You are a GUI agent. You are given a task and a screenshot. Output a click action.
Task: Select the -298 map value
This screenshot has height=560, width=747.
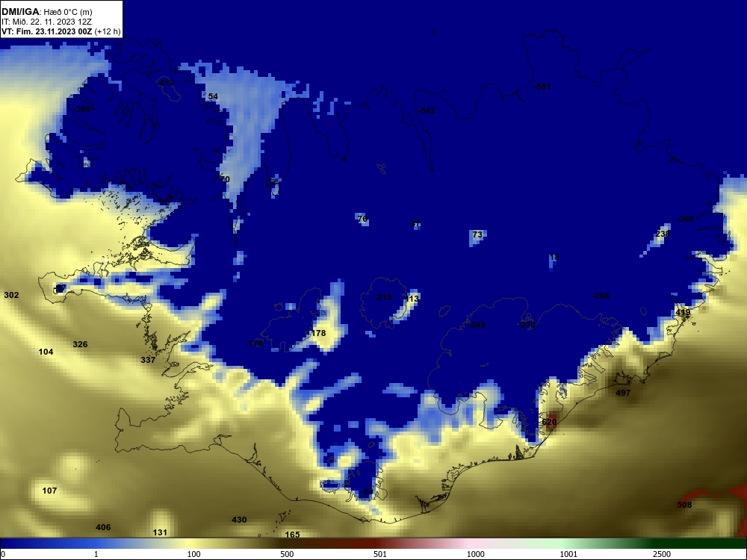[x=601, y=296]
